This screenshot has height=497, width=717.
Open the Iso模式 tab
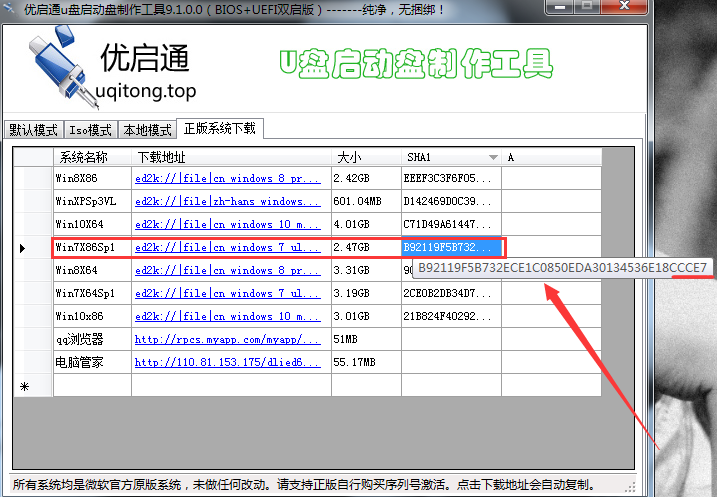coord(90,130)
